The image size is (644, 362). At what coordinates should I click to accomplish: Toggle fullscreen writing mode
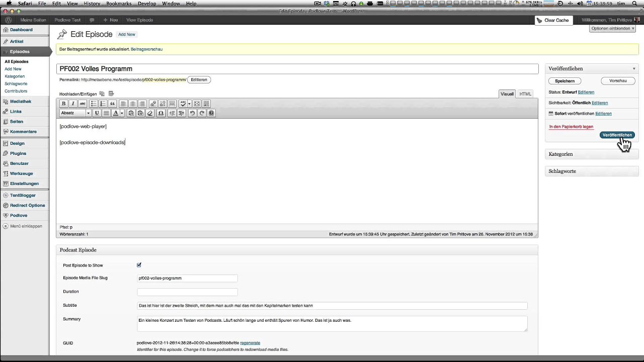[197, 104]
